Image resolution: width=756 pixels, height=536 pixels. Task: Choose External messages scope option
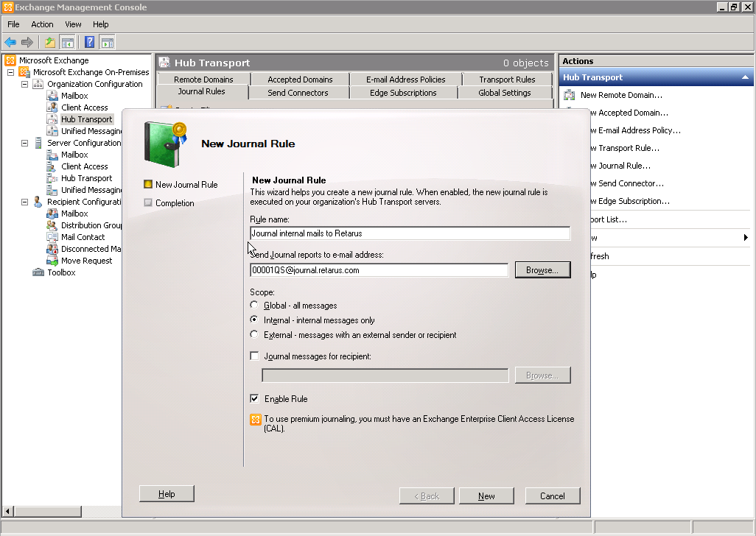tap(255, 335)
